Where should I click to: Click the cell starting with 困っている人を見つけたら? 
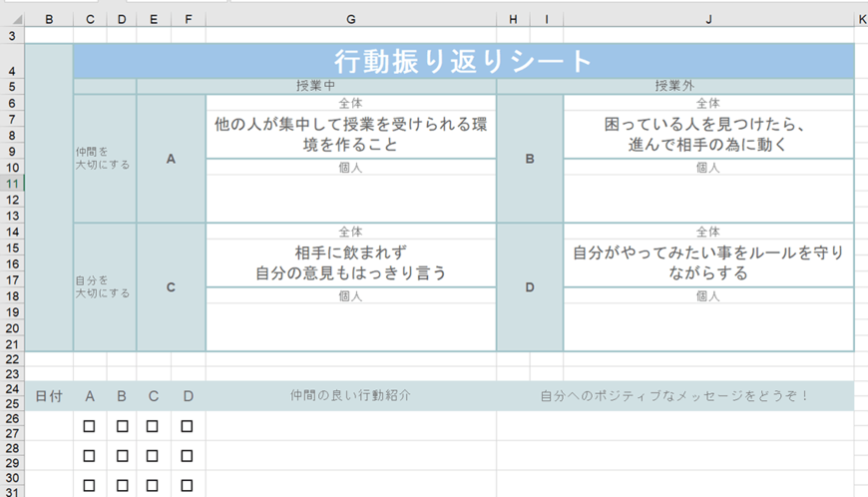708,135
